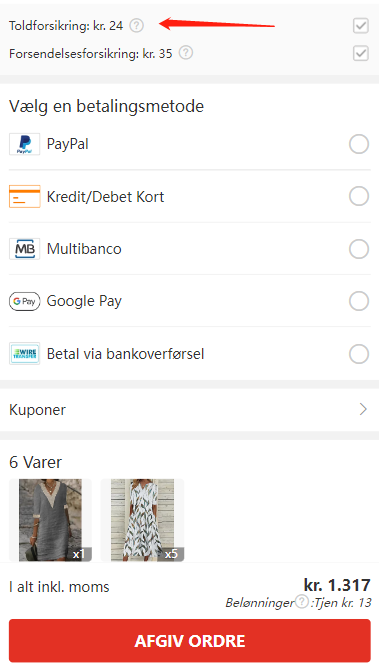Click the AFGIV ORDRE button

190,641
